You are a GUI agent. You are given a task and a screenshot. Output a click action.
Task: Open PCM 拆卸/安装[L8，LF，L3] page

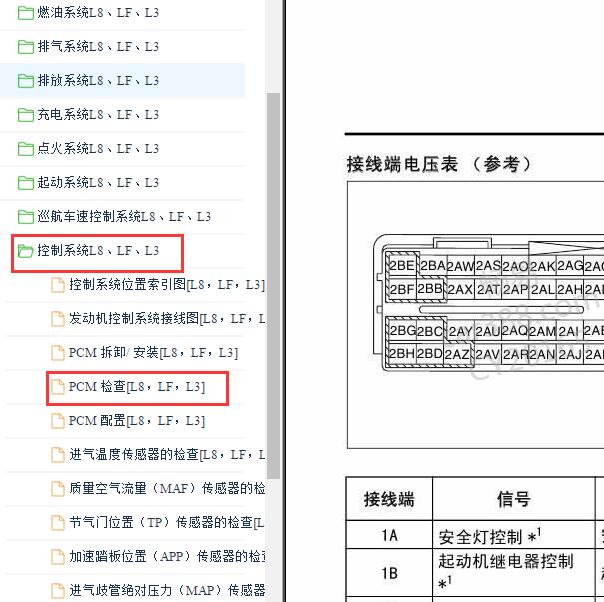pyautogui.click(x=153, y=353)
